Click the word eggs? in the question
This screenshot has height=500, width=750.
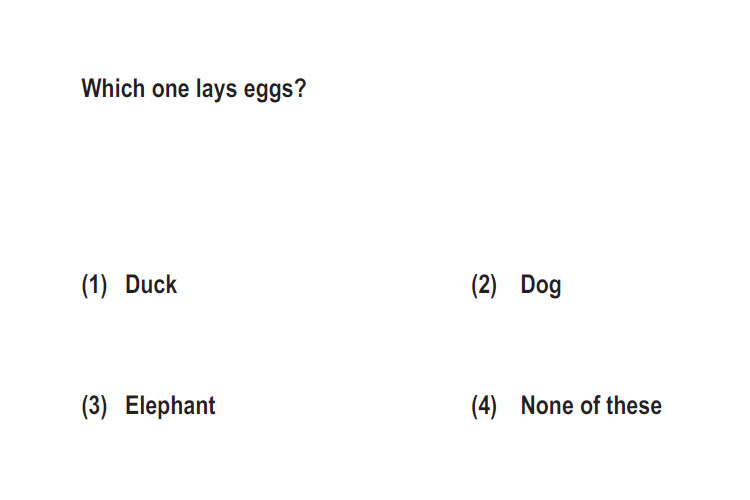tap(275, 90)
